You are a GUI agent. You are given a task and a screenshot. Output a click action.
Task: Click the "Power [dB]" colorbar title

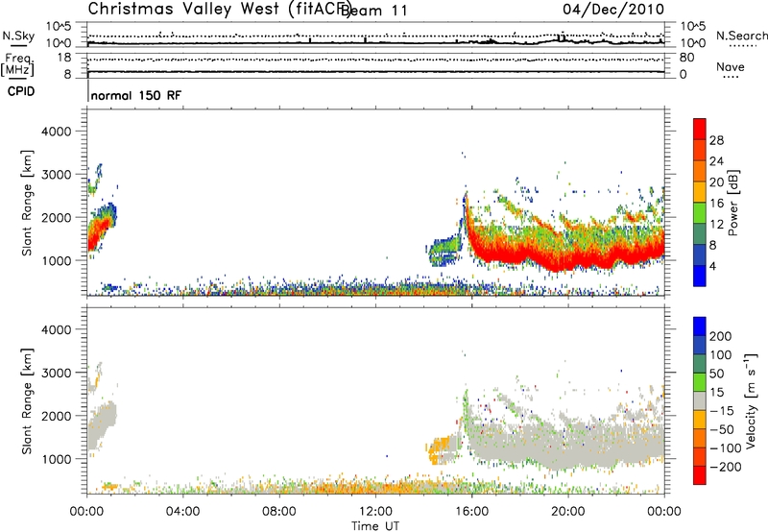[732, 203]
